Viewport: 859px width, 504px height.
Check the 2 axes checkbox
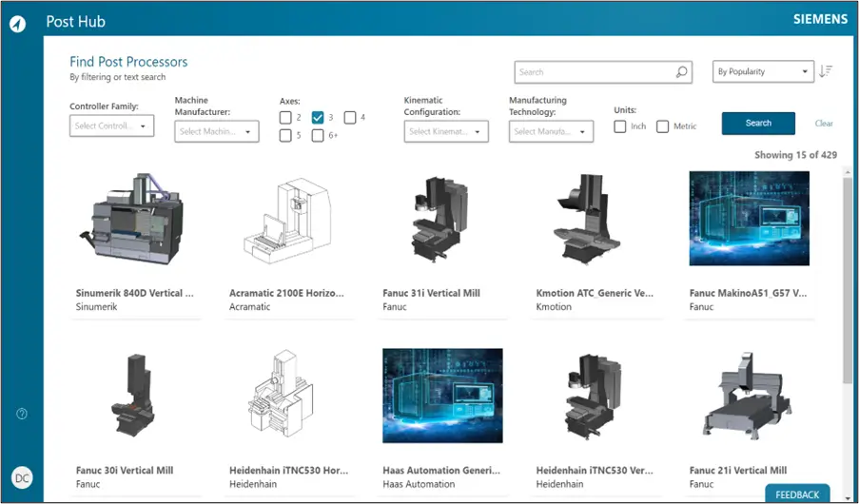(285, 117)
